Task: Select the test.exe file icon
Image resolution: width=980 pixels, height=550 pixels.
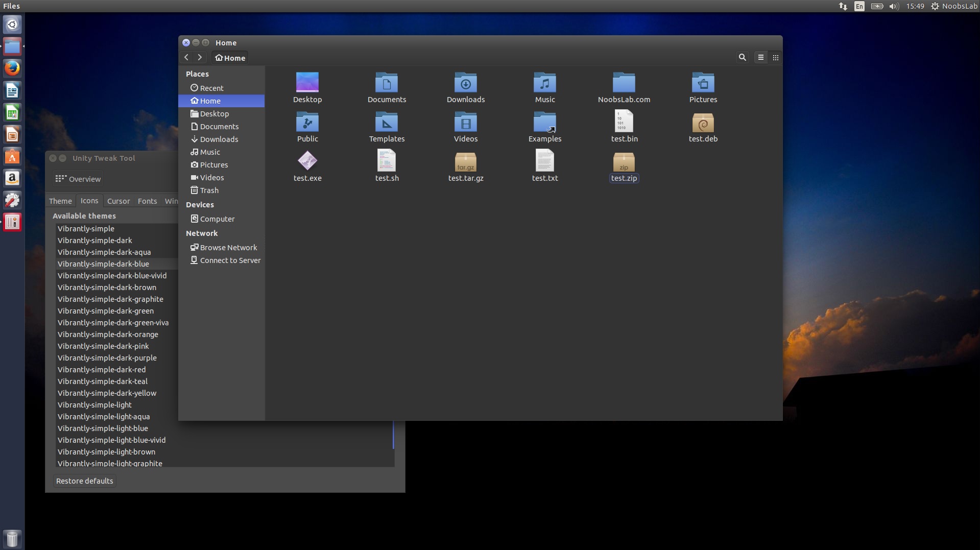Action: (x=307, y=161)
